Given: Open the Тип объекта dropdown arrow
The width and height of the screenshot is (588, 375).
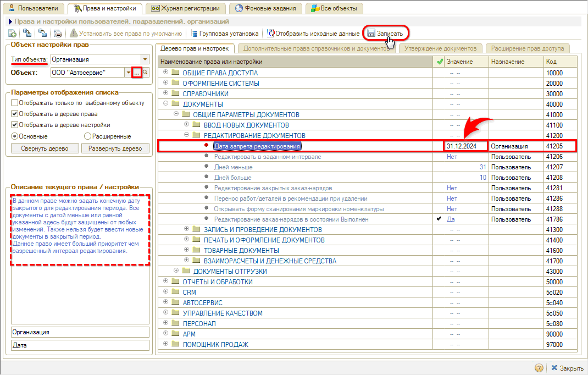Looking at the screenshot, I should pos(145,59).
